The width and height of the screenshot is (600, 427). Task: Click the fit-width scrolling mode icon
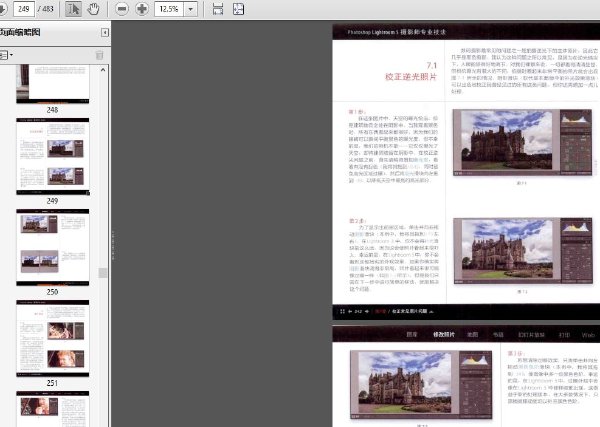point(218,9)
